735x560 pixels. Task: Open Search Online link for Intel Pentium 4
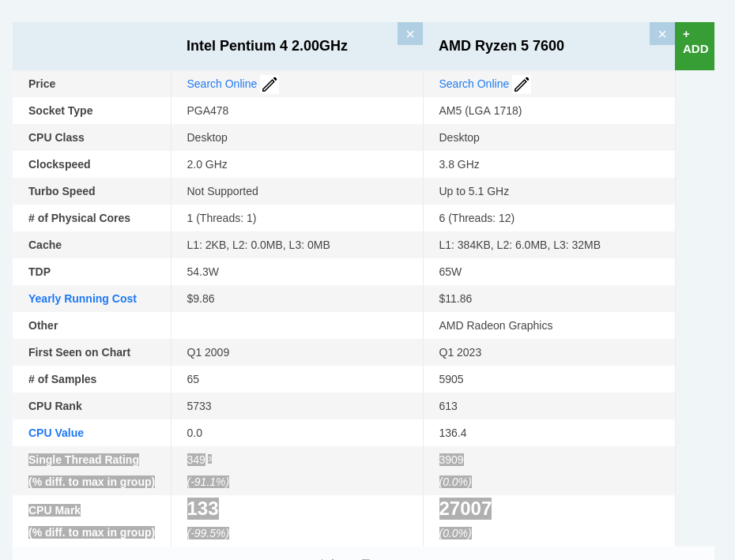[221, 84]
